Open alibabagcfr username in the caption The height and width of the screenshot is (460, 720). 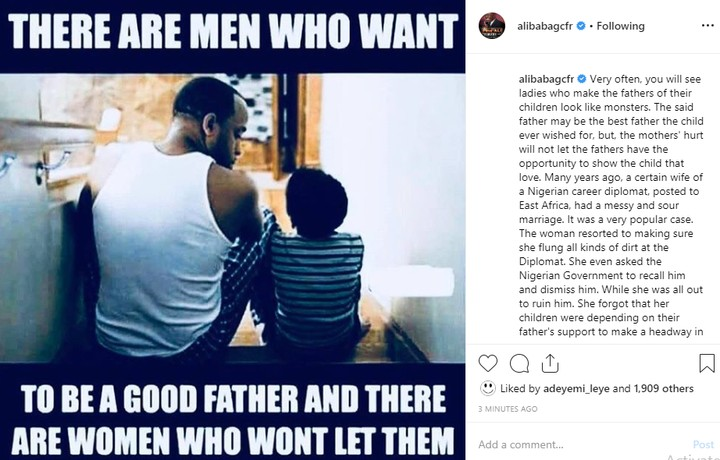(x=546, y=79)
